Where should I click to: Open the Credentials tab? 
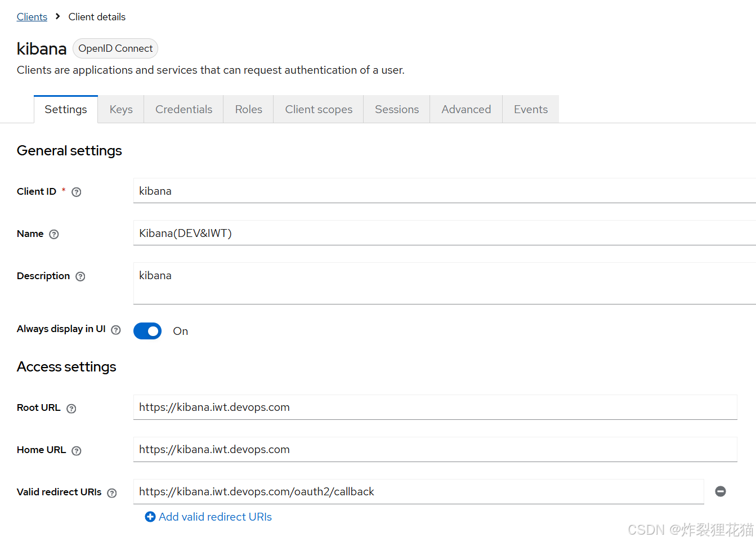[184, 109]
